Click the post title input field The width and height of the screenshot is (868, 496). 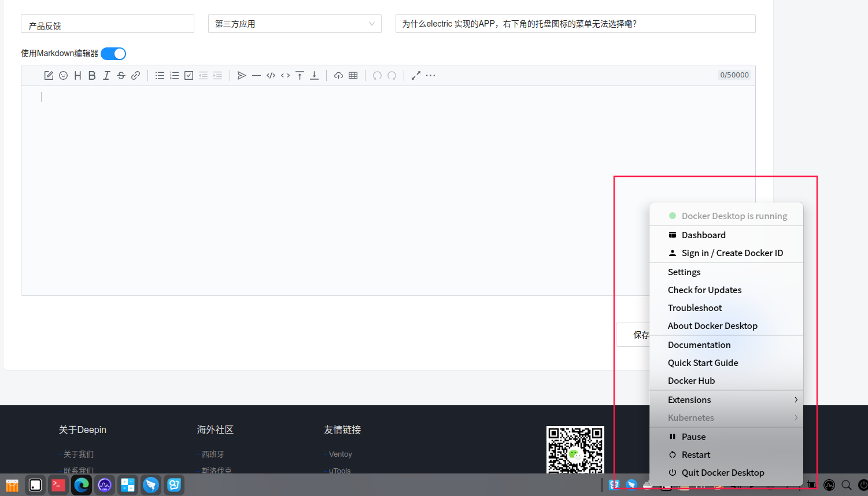(x=575, y=24)
